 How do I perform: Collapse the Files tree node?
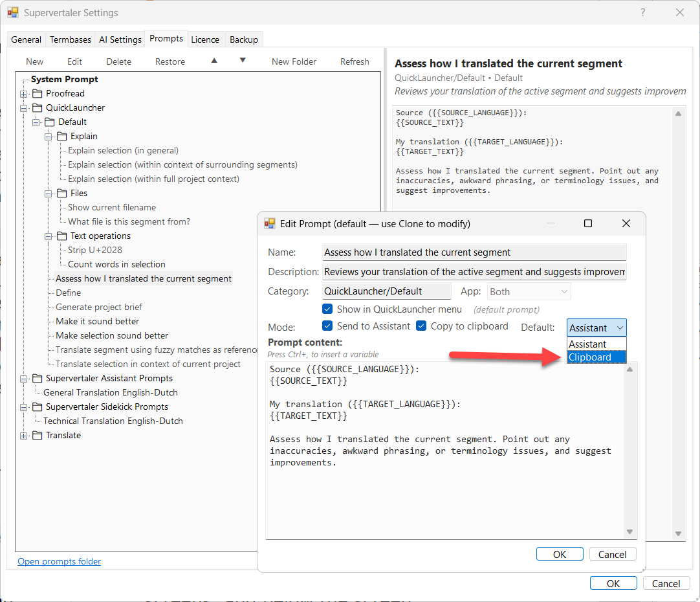49,194
